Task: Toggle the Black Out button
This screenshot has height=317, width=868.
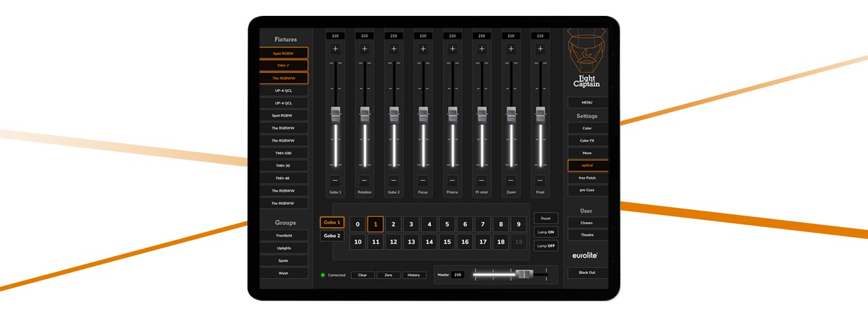Action: click(x=586, y=273)
